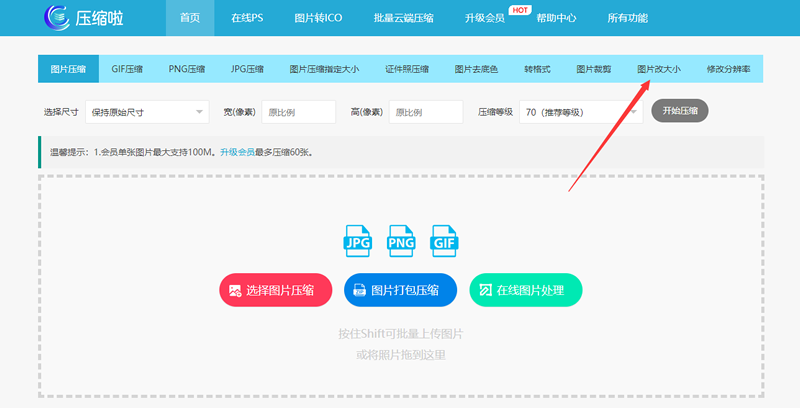This screenshot has width=800, height=408.
Task: Open the 转格式 tab
Action: click(537, 69)
